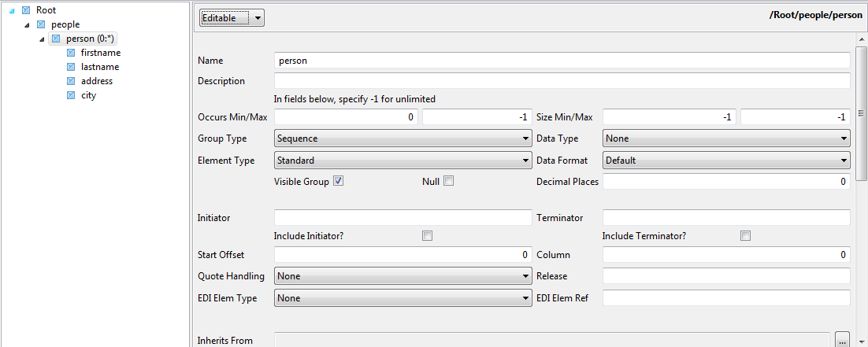Click into the Description field
Image resolution: width=868 pixels, height=347 pixels.
[x=562, y=81]
